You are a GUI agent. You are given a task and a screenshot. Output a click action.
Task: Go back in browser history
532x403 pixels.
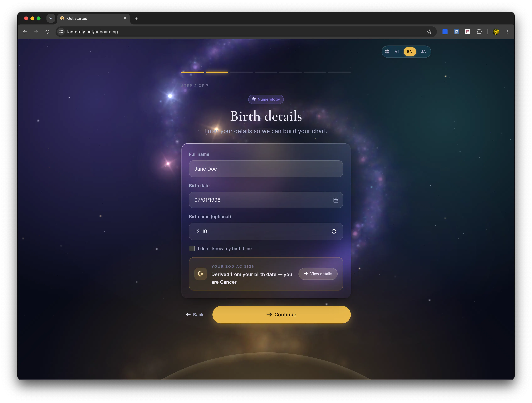point(25,32)
